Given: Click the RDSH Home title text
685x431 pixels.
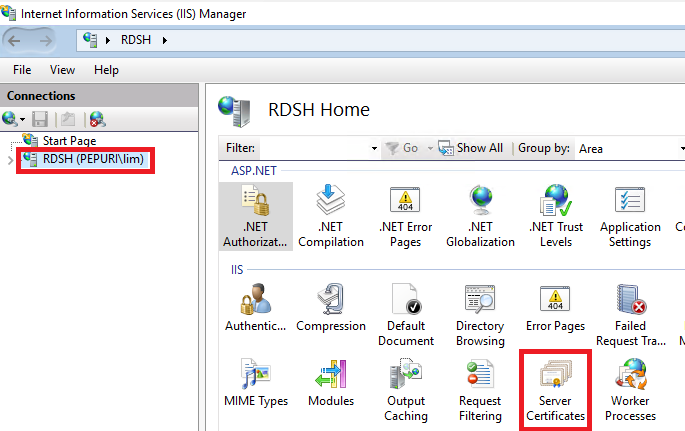Looking at the screenshot, I should point(319,110).
